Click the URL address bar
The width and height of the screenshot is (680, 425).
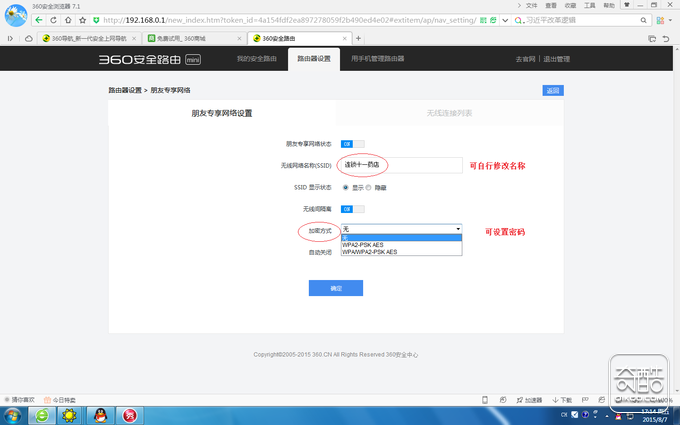(x=290, y=20)
